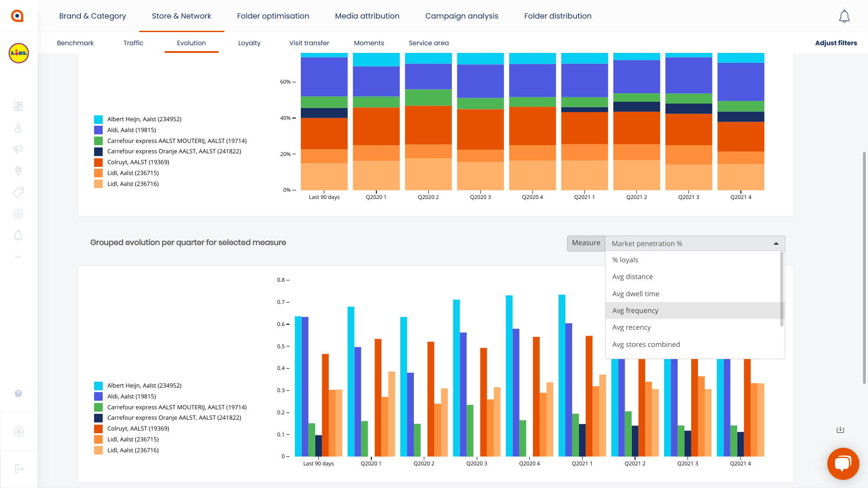Collapse the Market penetration % measure dropdown

point(775,243)
